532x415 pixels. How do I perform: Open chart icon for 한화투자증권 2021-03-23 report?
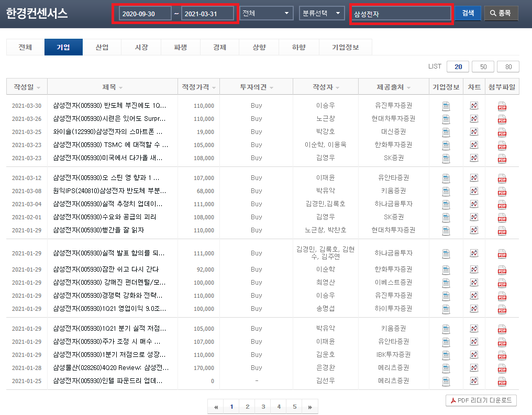(474, 145)
